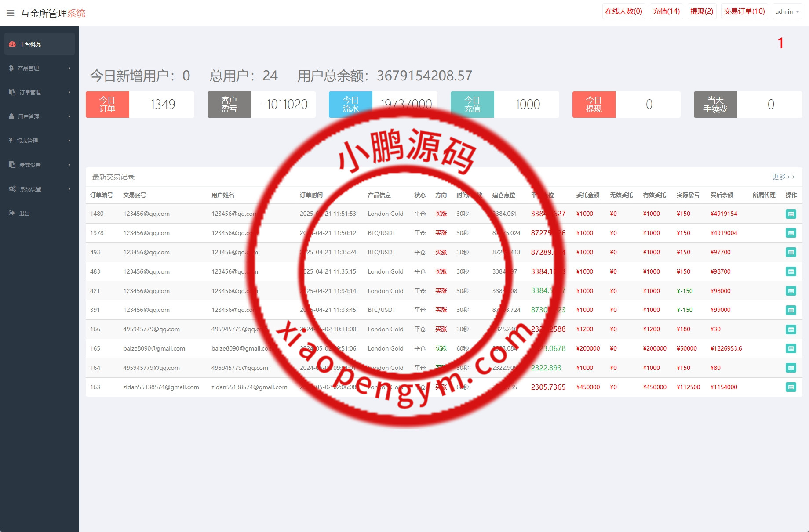Screen dimensions: 809x532
Task: Click the 交易订单(10) button
Action: click(744, 11)
